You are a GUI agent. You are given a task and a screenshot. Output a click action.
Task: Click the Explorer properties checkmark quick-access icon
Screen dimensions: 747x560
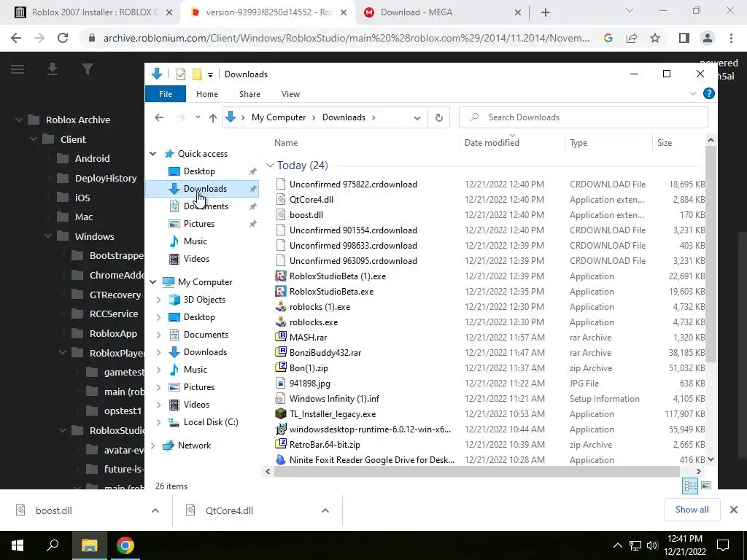coord(181,74)
